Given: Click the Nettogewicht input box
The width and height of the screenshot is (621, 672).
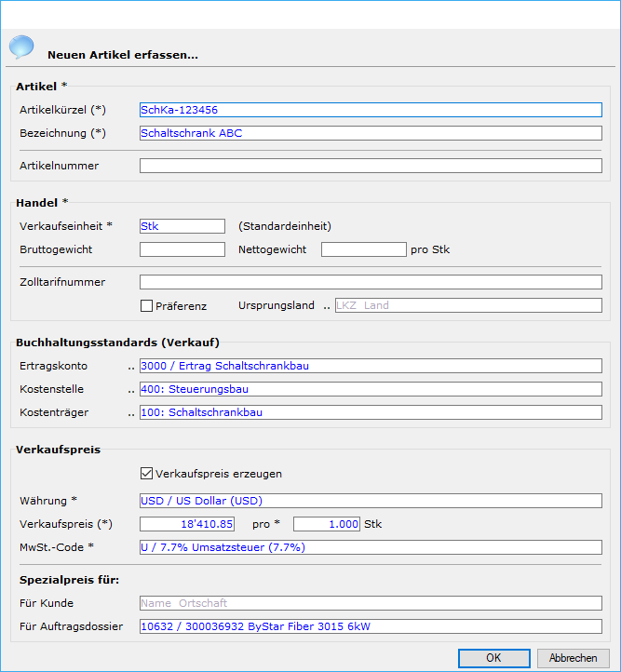Looking at the screenshot, I should pos(363,249).
